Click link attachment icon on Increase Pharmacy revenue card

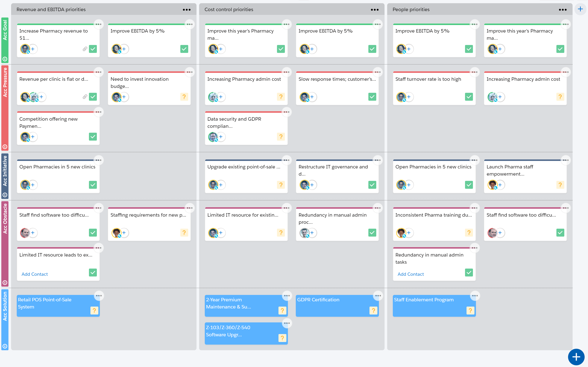click(x=85, y=49)
